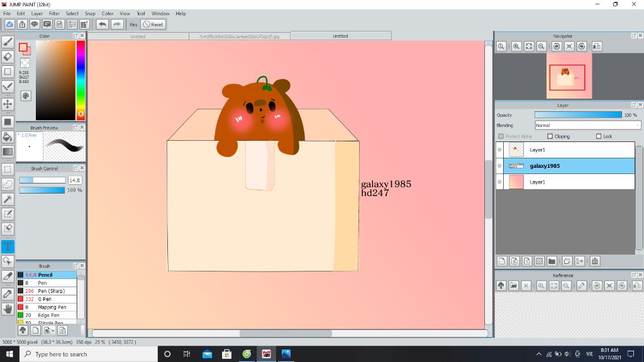Screen dimensions: 644x362
Task: Select the Eraser tool
Action: tap(8, 57)
